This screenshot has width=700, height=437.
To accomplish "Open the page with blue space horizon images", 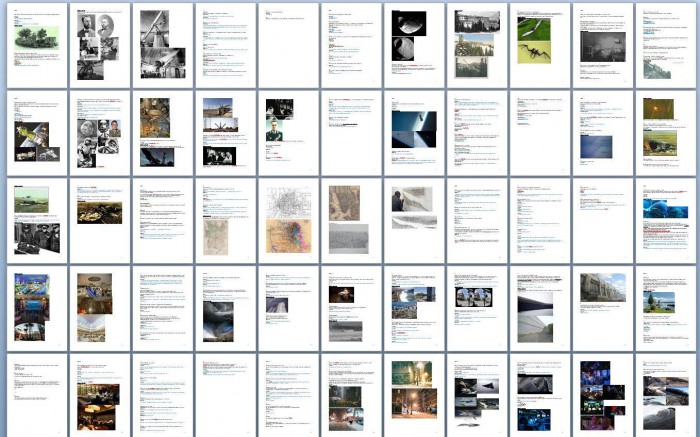I will (x=411, y=131).
